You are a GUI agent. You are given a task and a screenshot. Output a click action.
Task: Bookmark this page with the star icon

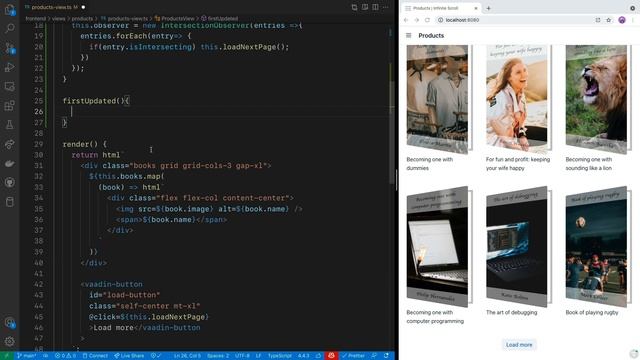coord(609,20)
